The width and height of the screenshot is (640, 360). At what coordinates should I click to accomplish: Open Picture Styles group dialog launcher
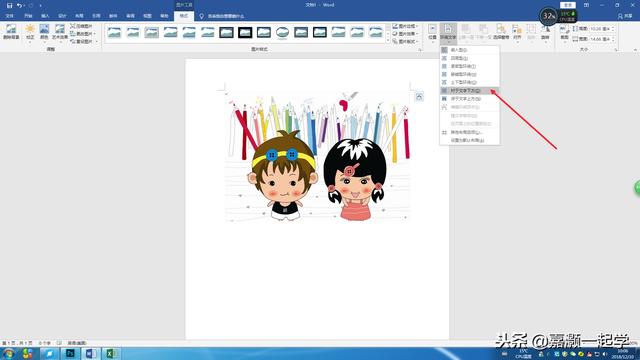(420, 50)
